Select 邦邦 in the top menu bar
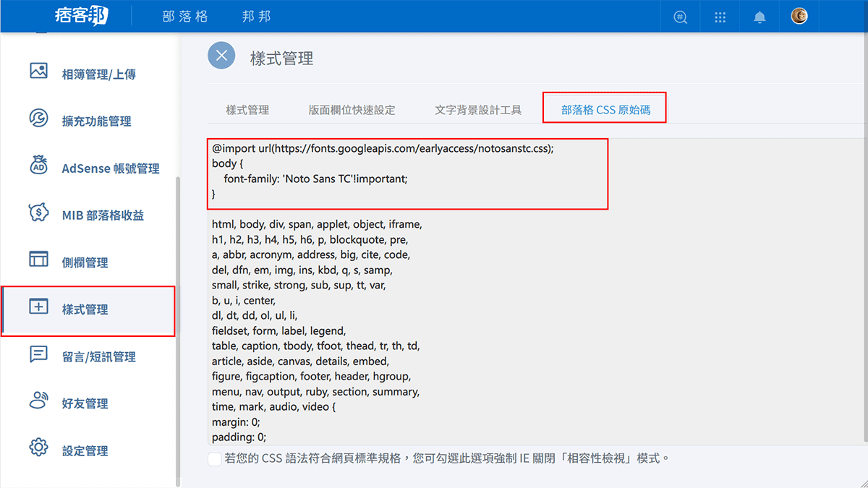Viewport: 868px width, 488px height. pos(257,15)
